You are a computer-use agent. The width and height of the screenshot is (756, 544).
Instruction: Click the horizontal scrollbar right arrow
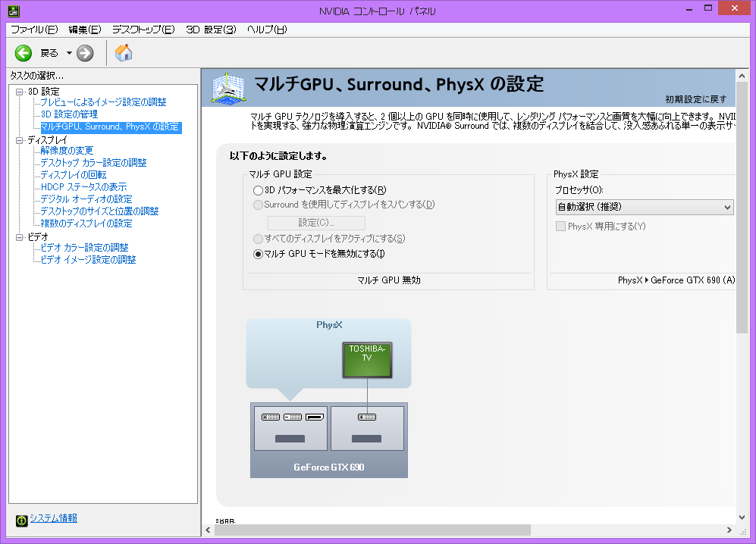(x=729, y=530)
